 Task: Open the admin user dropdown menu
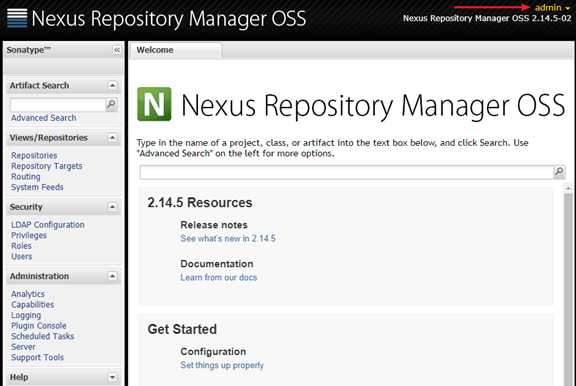point(552,7)
